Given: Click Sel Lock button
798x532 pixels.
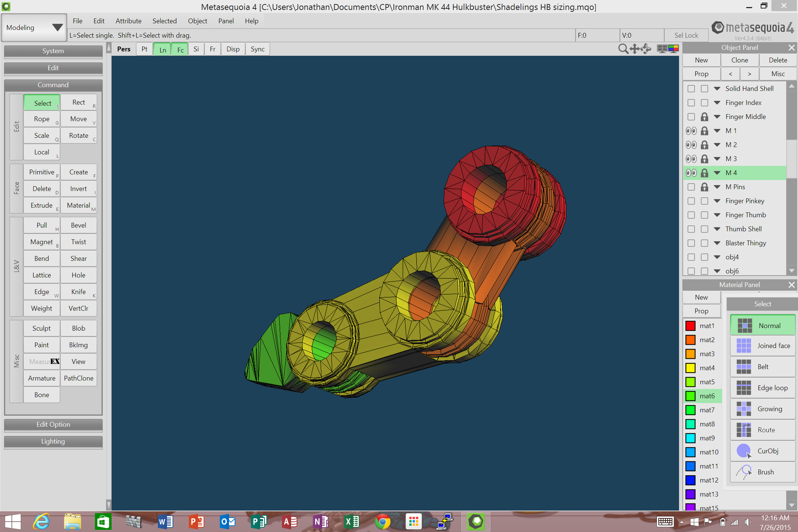Looking at the screenshot, I should click(686, 35).
